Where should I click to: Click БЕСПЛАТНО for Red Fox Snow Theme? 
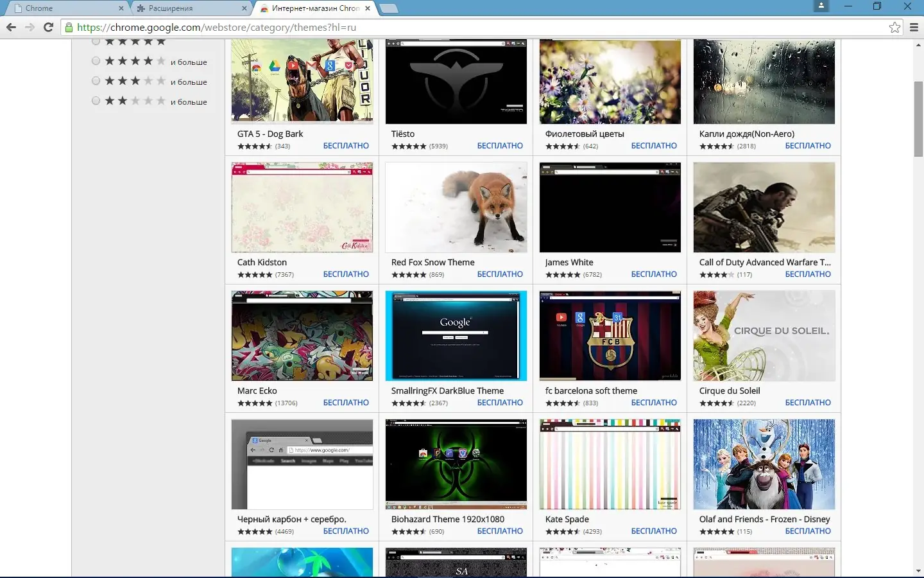(500, 274)
